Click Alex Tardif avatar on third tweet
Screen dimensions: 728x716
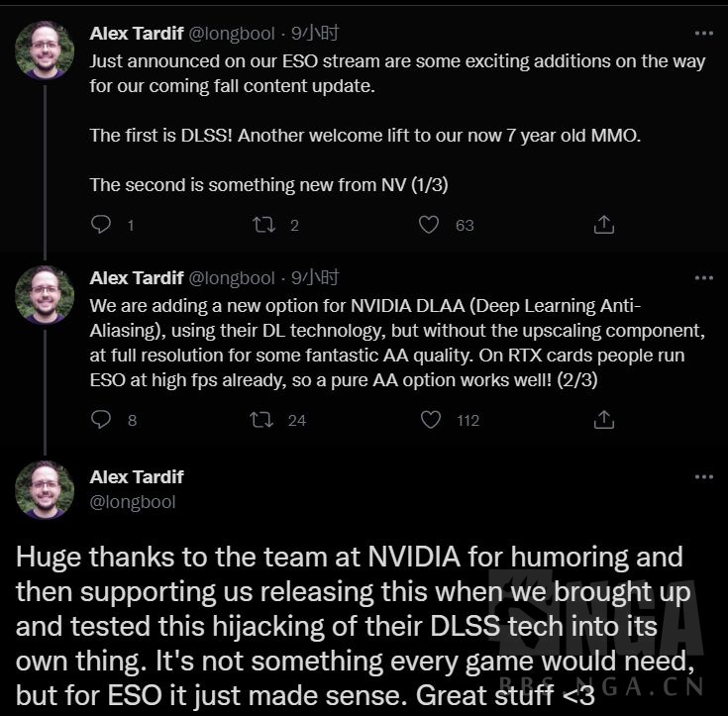pyautogui.click(x=45, y=490)
